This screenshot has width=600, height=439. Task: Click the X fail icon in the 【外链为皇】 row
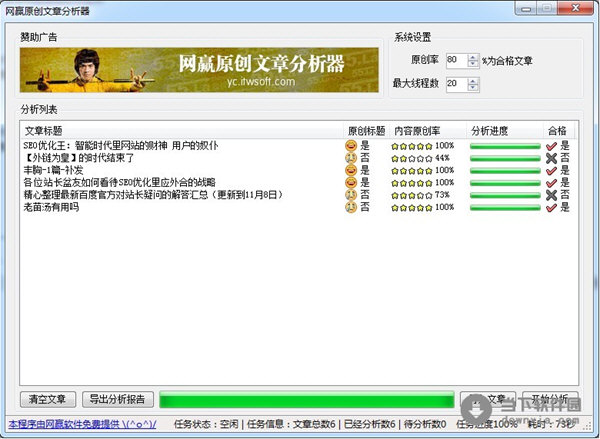[x=551, y=158]
